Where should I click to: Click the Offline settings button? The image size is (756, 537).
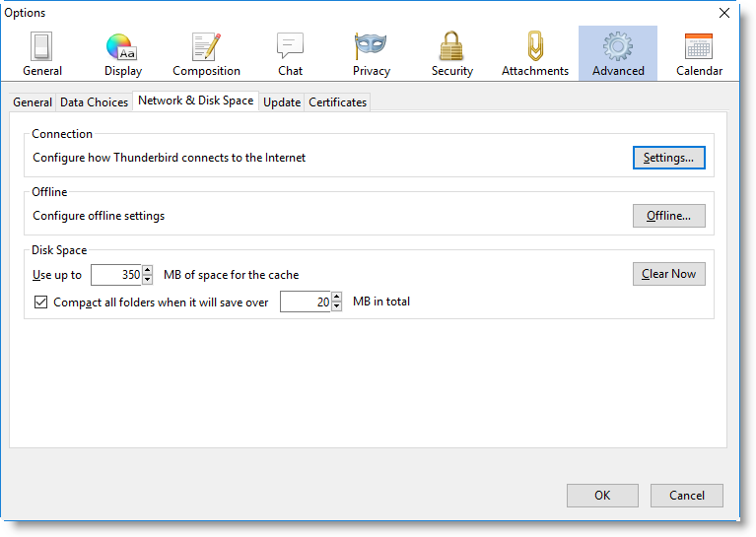(x=668, y=216)
